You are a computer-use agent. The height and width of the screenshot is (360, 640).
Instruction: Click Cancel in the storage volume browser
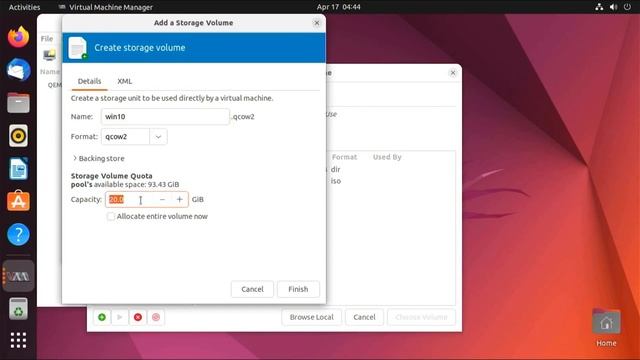(364, 317)
